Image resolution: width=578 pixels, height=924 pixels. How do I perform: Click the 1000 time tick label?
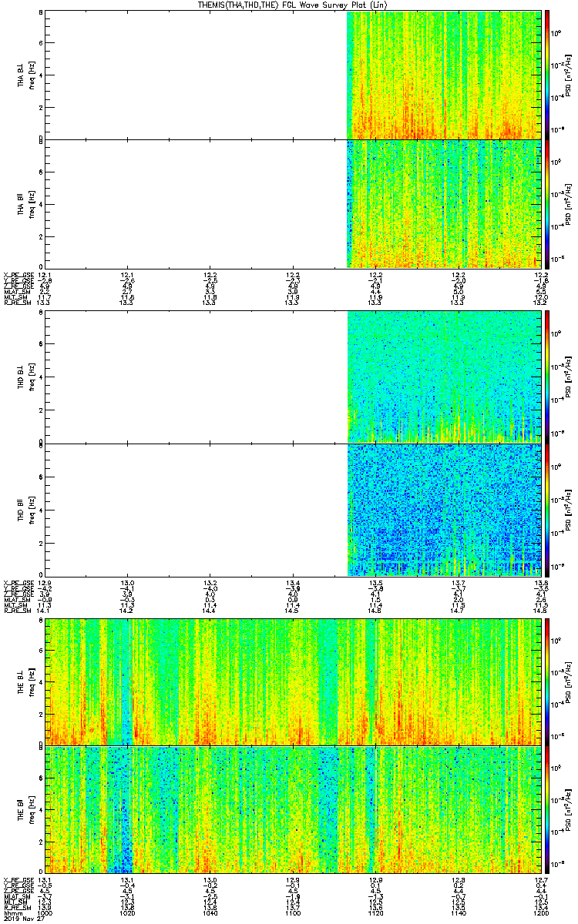point(45,912)
